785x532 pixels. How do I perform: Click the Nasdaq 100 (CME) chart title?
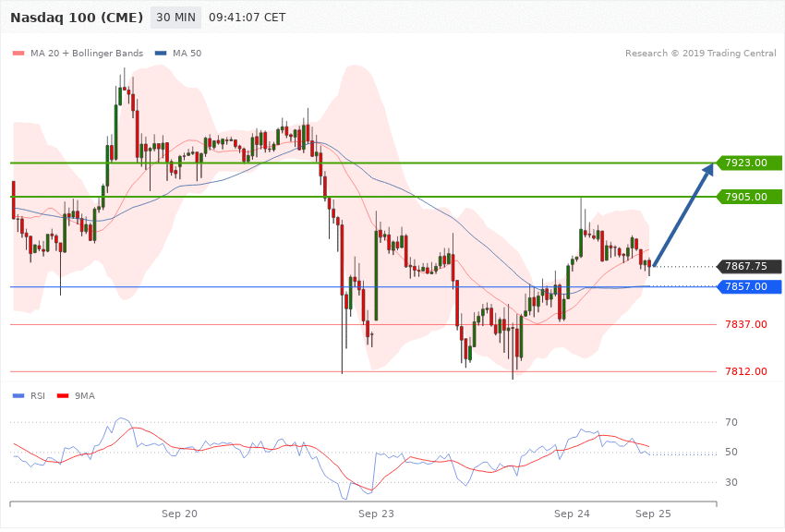pos(77,18)
